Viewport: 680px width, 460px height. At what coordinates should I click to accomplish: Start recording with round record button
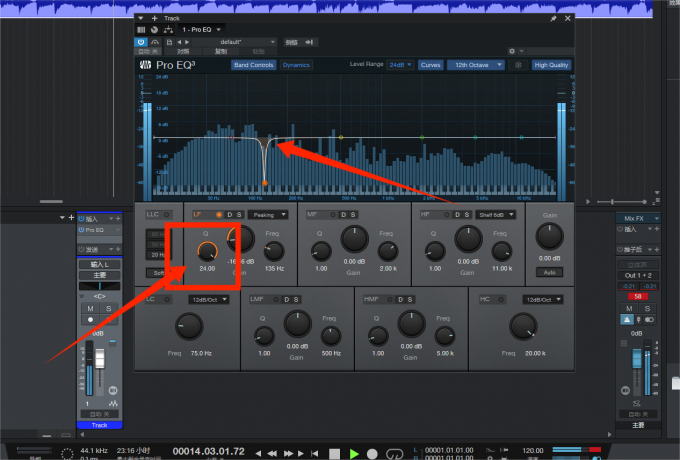pos(372,453)
